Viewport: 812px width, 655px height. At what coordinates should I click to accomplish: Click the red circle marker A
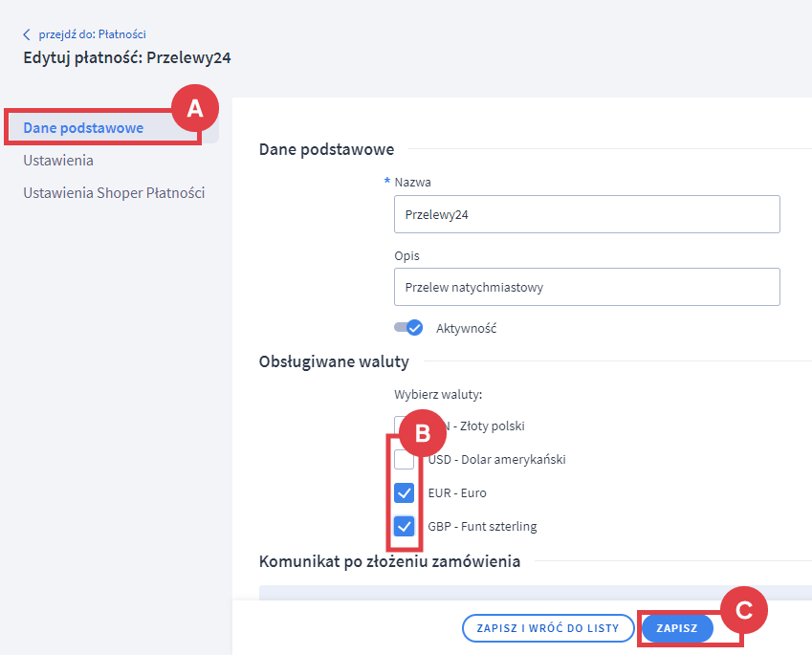(x=195, y=109)
